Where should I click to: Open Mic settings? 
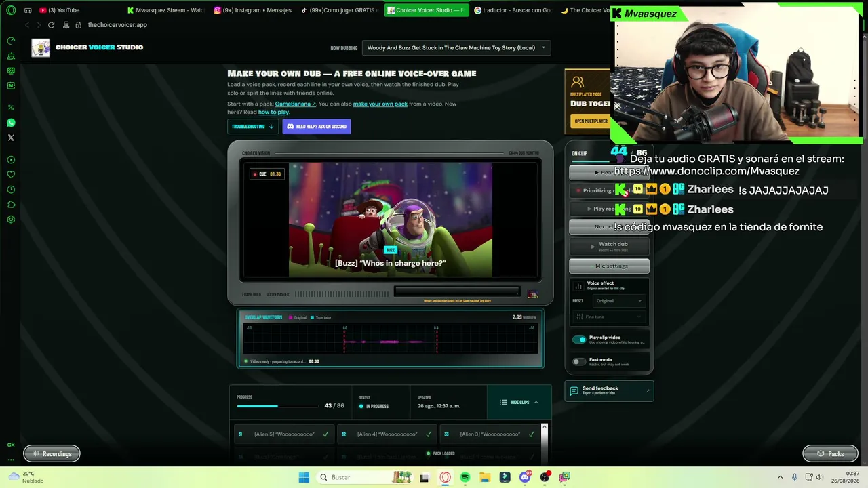tap(609, 266)
